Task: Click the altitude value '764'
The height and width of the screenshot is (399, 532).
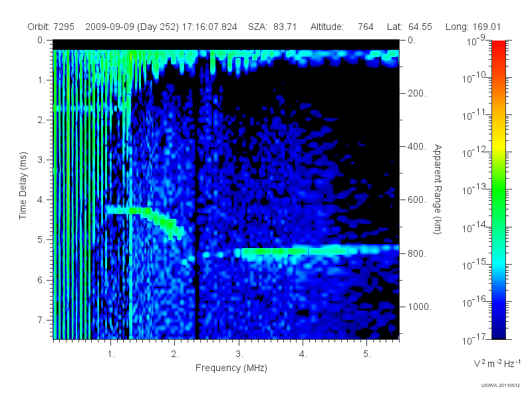Action: point(365,27)
